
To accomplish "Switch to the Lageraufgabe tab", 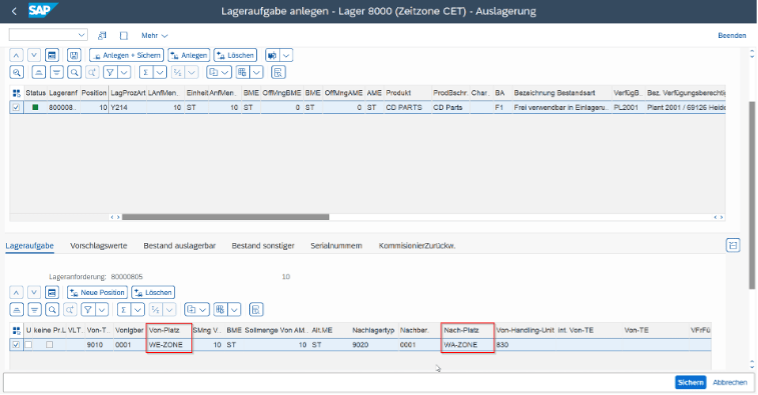I will [x=29, y=246].
